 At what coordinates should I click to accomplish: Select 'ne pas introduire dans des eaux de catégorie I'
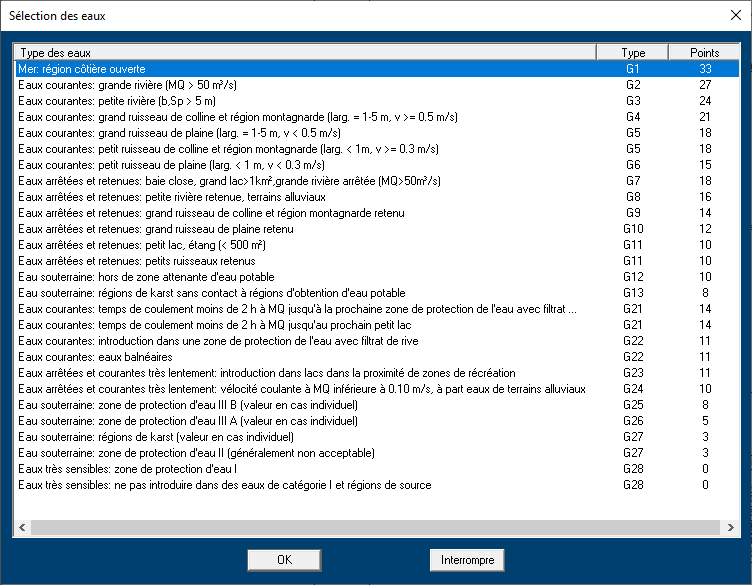[377, 485]
